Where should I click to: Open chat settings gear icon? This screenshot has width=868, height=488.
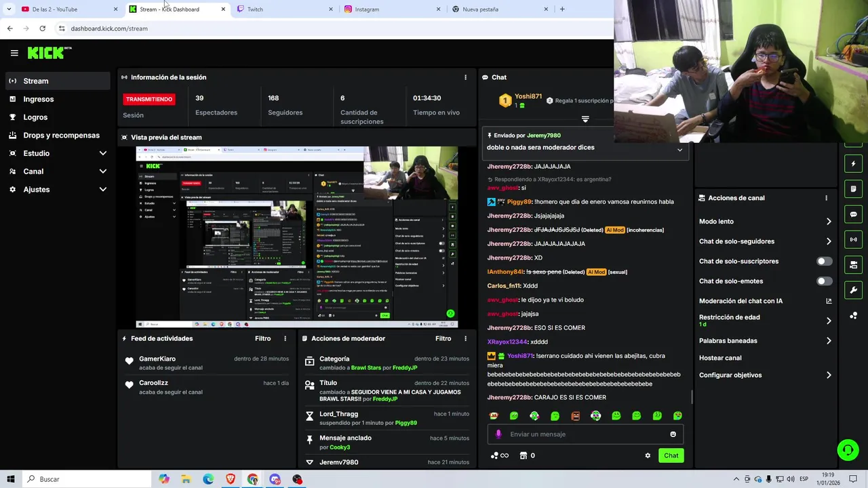click(x=648, y=455)
